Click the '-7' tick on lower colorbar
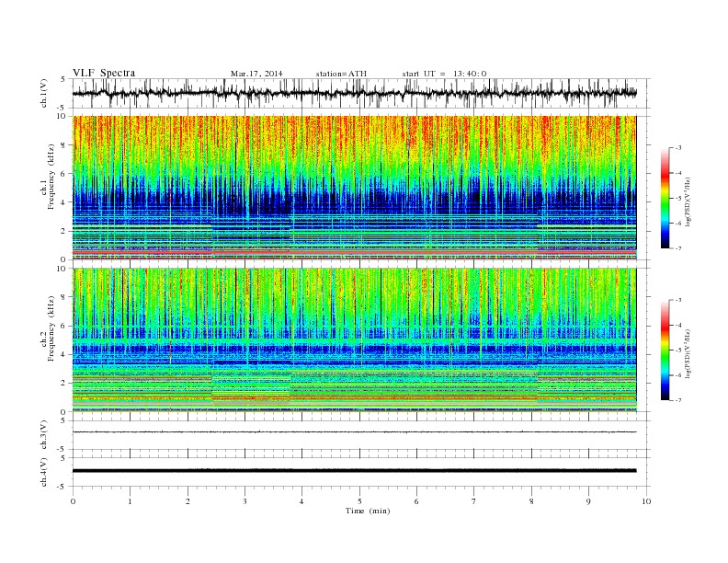 pyautogui.click(x=678, y=400)
